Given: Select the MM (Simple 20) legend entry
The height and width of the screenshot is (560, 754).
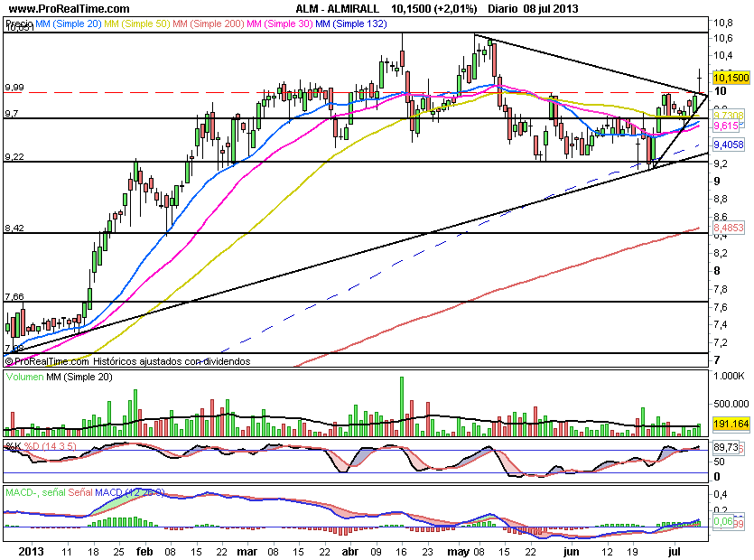Looking at the screenshot, I should click(69, 23).
